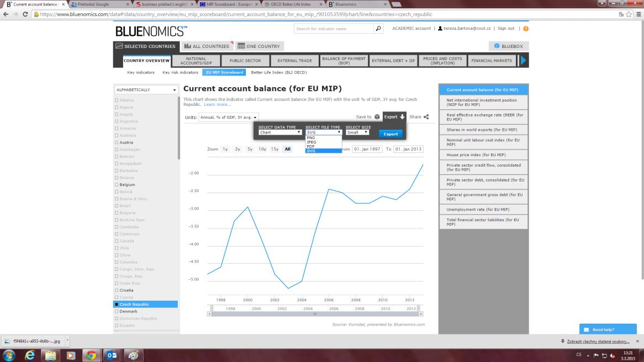Choose PDF file type option
The image size is (644, 362).
pos(324,147)
